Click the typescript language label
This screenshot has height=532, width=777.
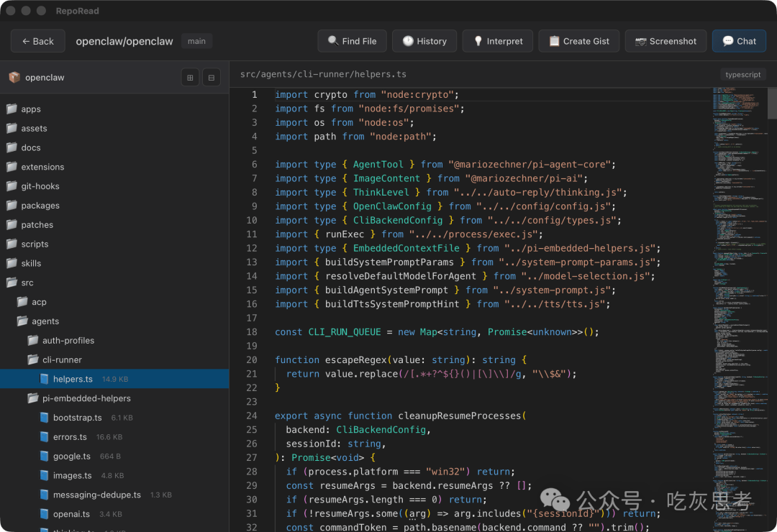tap(742, 74)
